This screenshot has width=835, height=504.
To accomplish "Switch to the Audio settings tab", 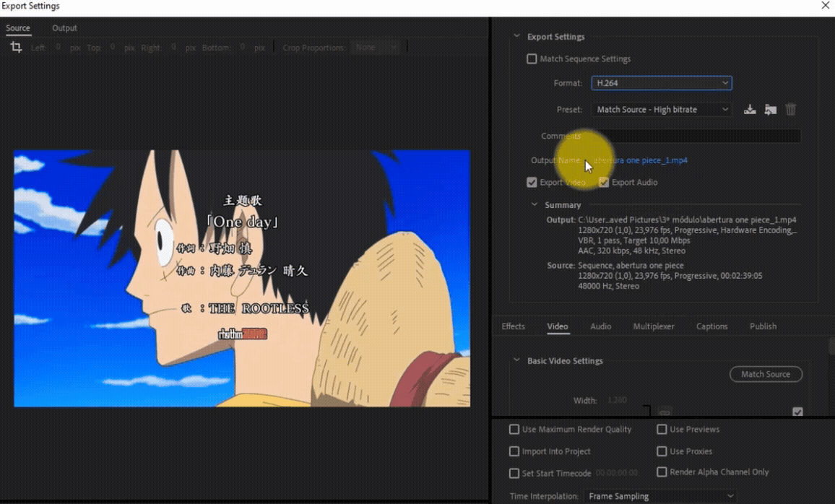I will pyautogui.click(x=600, y=326).
